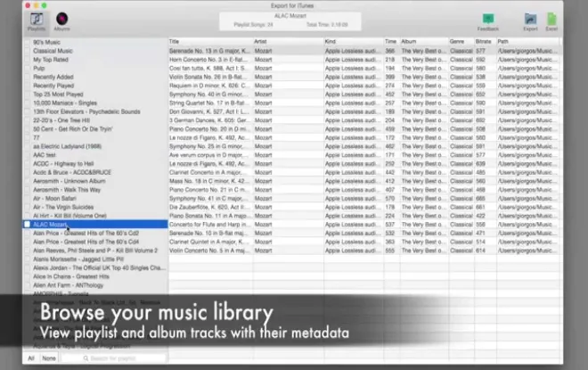Enable the My Top Rated checkbox

[x=27, y=60]
